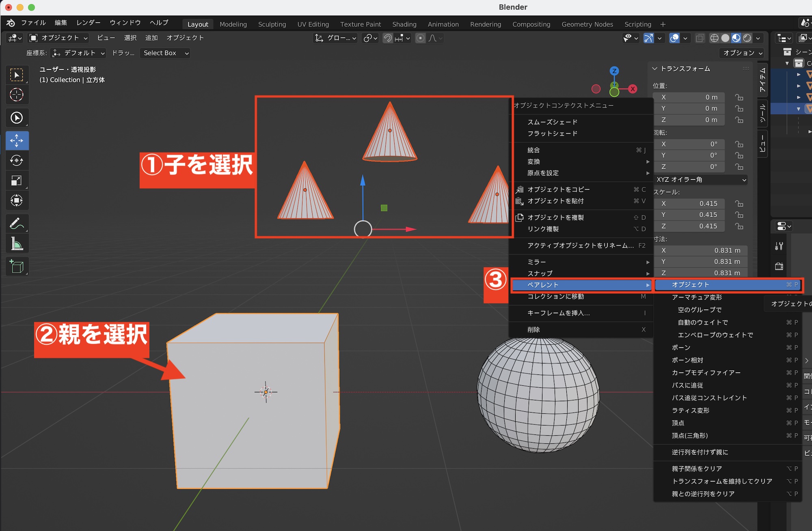Pick the Add Cube tool
This screenshot has width=812, height=531.
coord(17,267)
